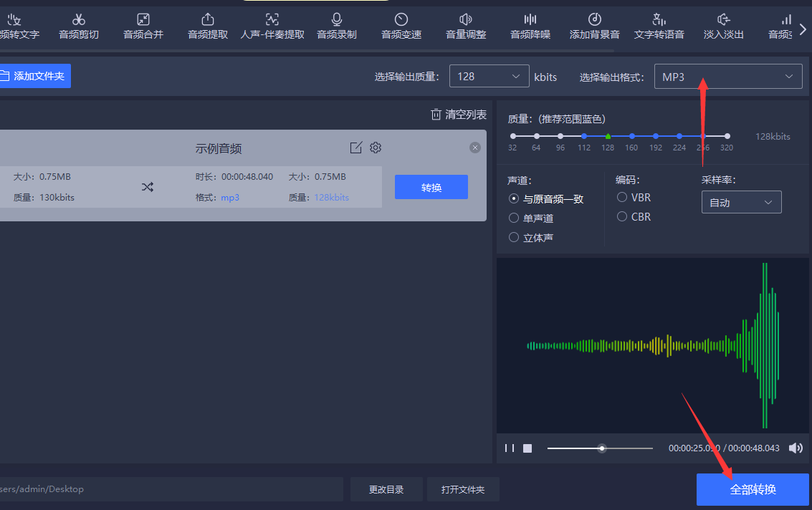Click the 示例音频 file title
This screenshot has height=510, width=812.
click(219, 148)
